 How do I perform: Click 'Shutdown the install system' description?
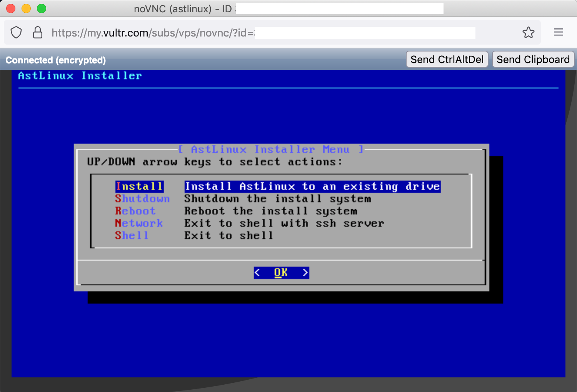point(278,199)
